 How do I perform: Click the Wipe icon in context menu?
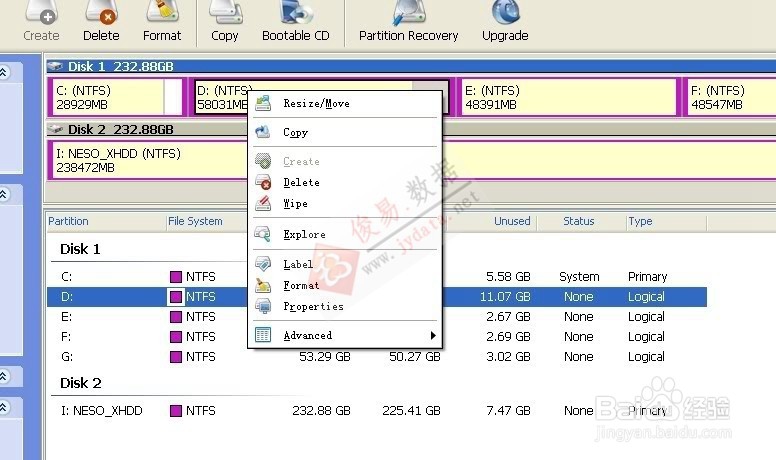[263, 203]
